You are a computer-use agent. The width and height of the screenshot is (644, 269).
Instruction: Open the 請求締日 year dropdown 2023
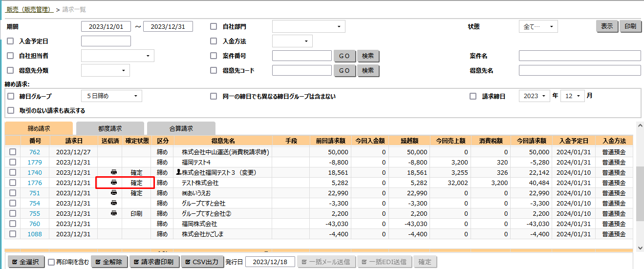point(534,96)
